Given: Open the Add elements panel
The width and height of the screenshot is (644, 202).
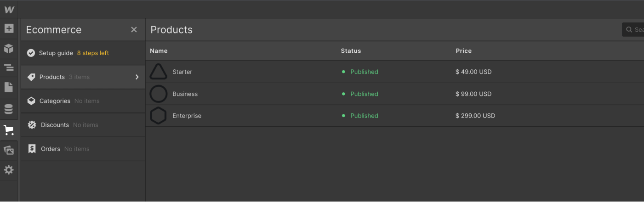Looking at the screenshot, I should pos(9,28).
